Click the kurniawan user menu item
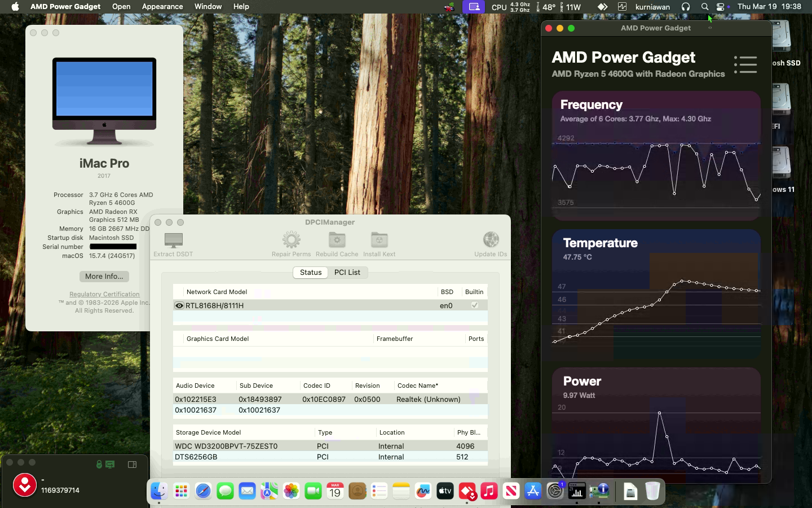812x508 pixels. 652,7
